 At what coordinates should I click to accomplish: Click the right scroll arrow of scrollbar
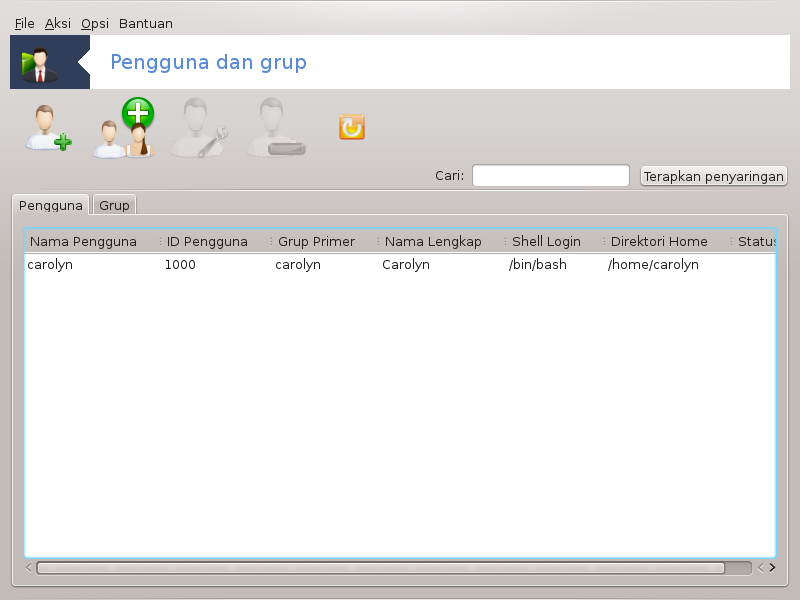click(x=772, y=567)
